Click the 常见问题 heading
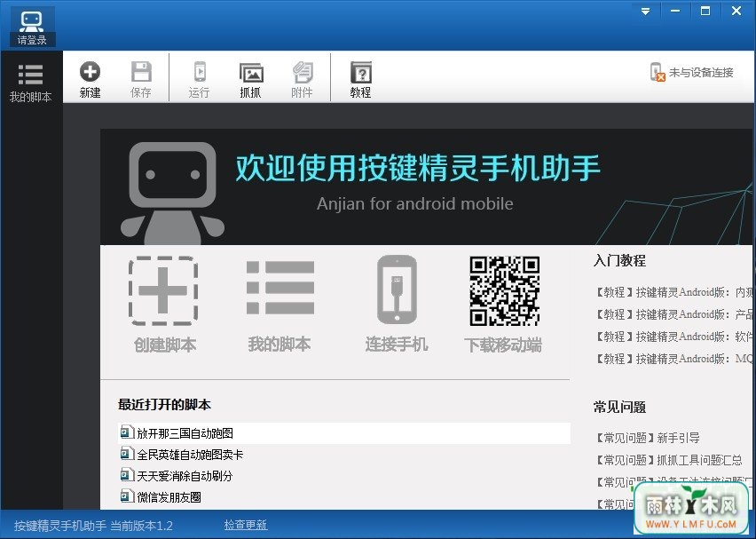The height and width of the screenshot is (539, 756). point(619,408)
